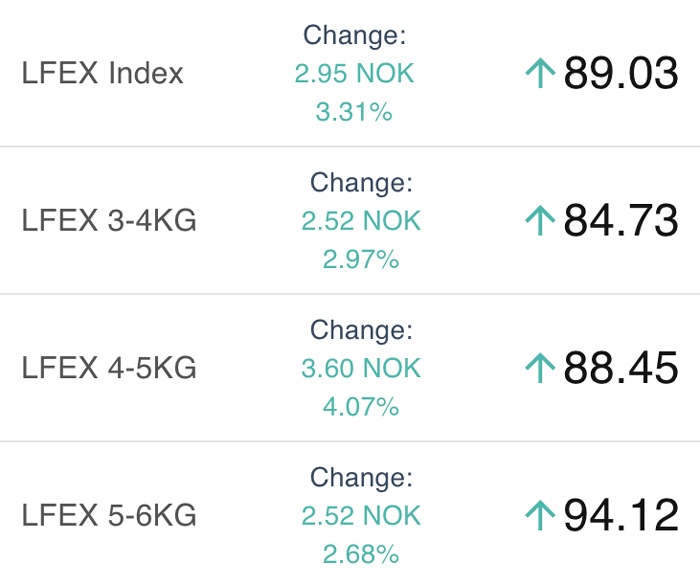Click the 2.52 NOK value for 5-6KG

click(x=361, y=515)
